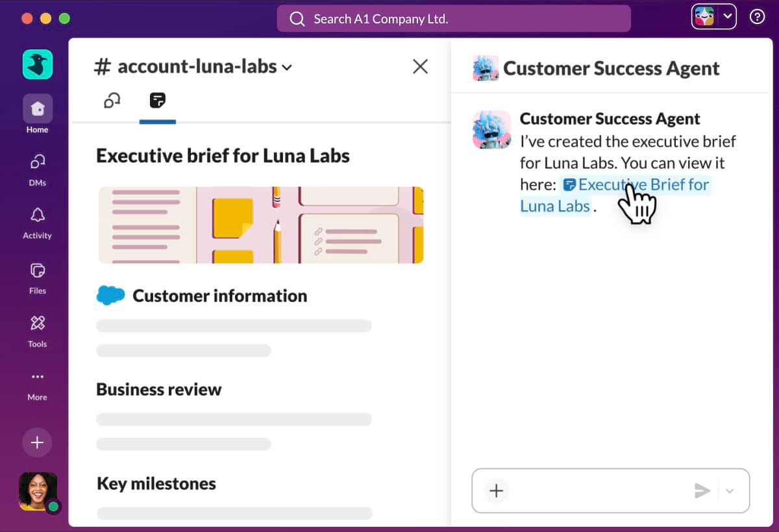Viewport: 779px width, 532px height.
Task: Open the send options chevron
Action: 730,491
